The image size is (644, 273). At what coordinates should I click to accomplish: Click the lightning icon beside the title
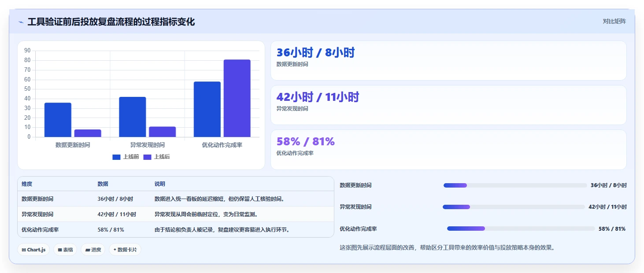pyautogui.click(x=21, y=22)
